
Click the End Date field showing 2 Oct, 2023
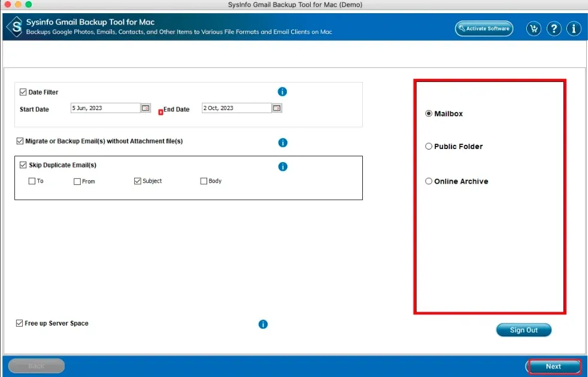pyautogui.click(x=237, y=108)
